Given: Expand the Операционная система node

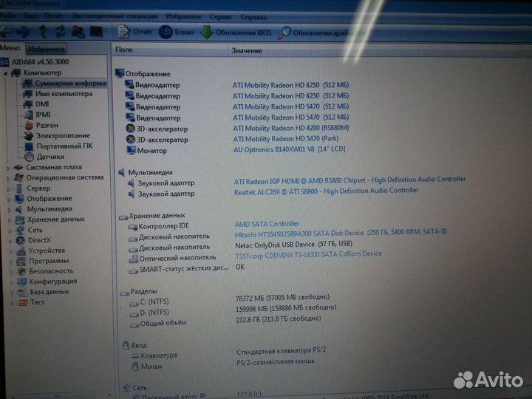Looking at the screenshot, I should point(8,178).
